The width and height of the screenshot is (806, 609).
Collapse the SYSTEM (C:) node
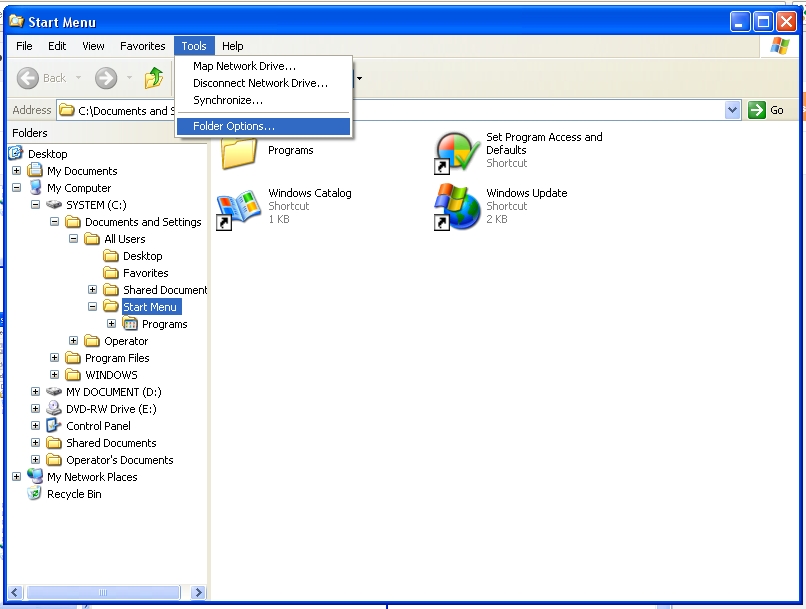pyautogui.click(x=35, y=205)
